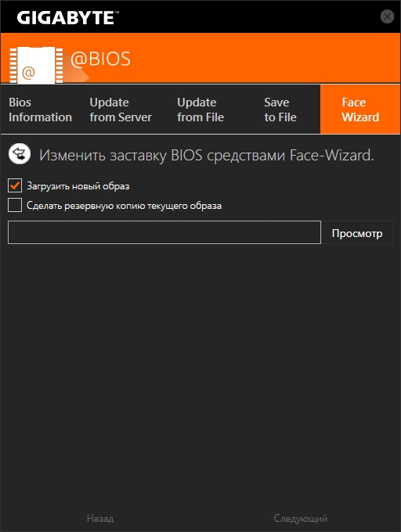Image resolution: width=401 pixels, height=532 pixels.
Task: Click the GIGABYTE logo in title bar
Action: 67,18
